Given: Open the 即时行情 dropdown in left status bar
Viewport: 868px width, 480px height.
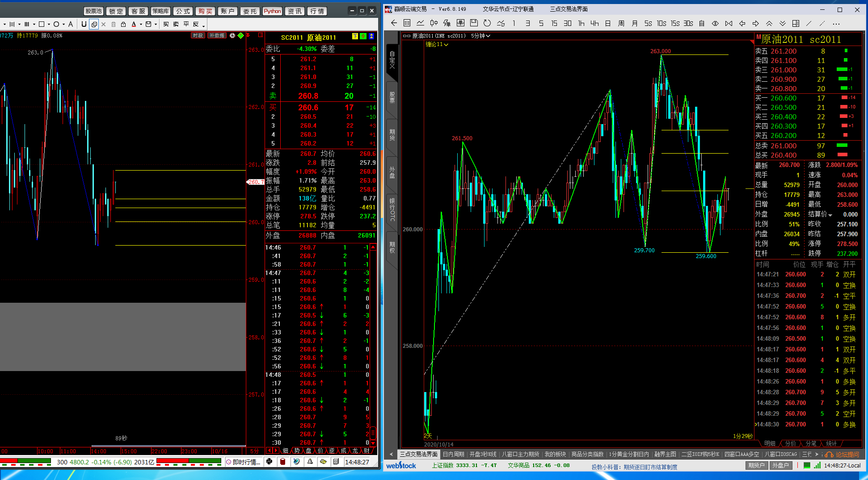Looking at the screenshot, I should click(x=243, y=462).
